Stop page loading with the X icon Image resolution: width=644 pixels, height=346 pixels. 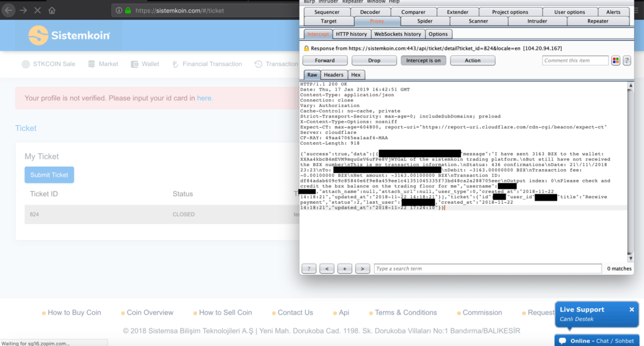tap(37, 11)
